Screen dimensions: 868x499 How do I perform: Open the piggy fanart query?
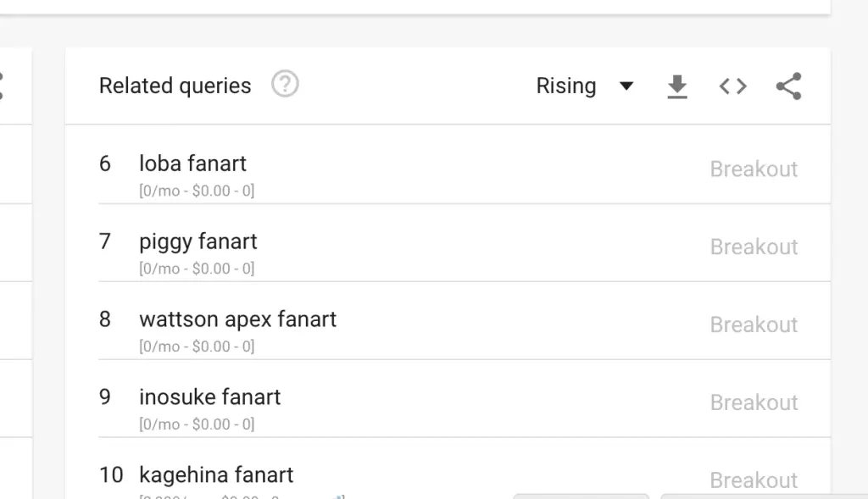pyautogui.click(x=198, y=241)
